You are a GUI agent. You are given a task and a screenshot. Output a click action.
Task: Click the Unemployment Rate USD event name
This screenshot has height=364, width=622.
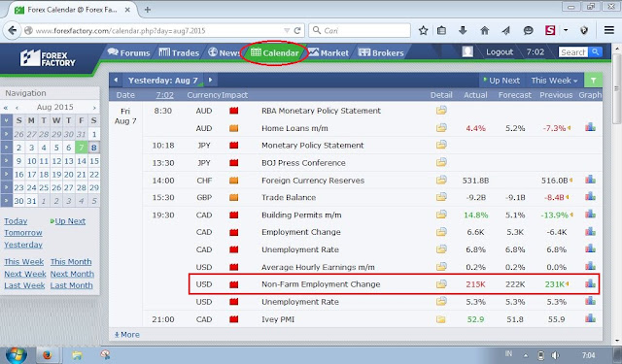pyautogui.click(x=300, y=302)
